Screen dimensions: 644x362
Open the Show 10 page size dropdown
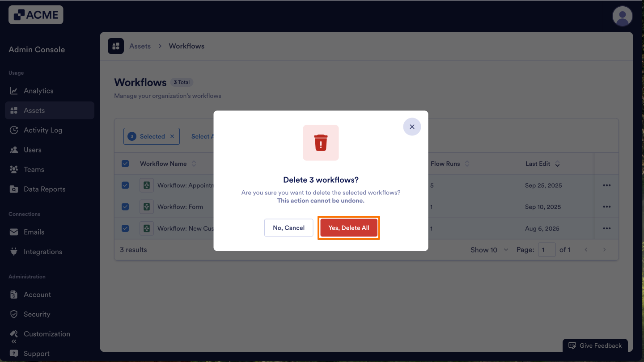click(x=489, y=249)
